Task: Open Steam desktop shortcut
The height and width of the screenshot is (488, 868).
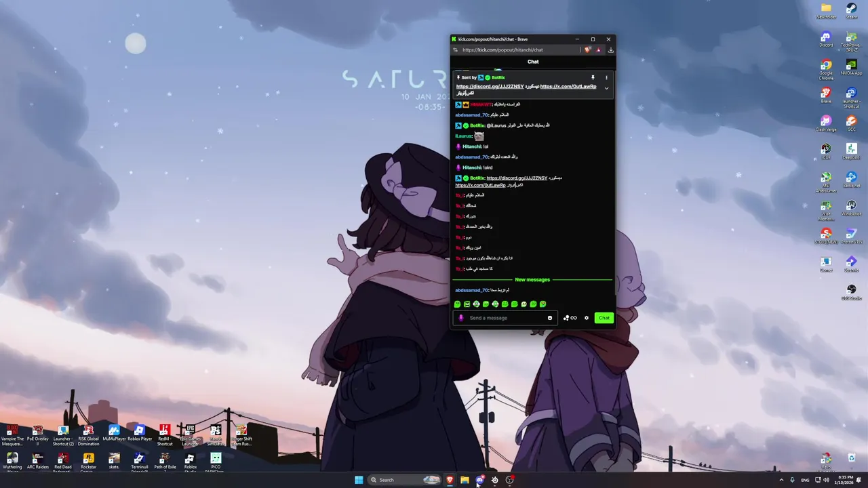Action: pos(851,12)
